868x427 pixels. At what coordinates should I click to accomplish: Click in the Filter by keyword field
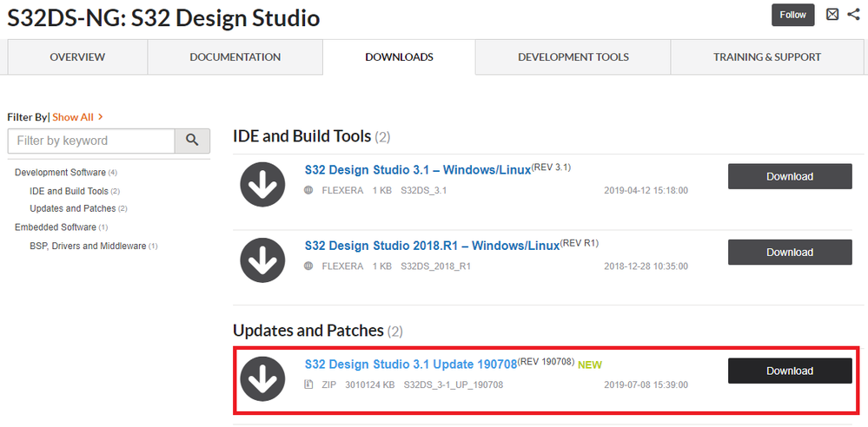click(x=91, y=141)
